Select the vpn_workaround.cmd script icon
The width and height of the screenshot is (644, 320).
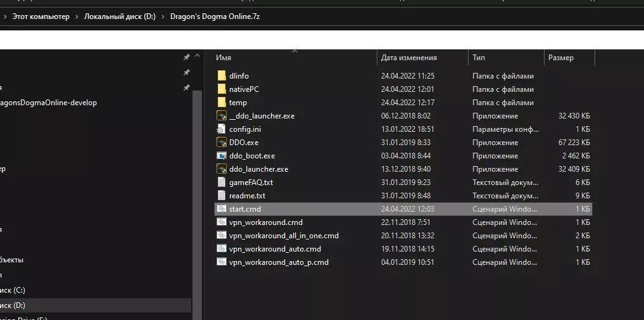222,222
